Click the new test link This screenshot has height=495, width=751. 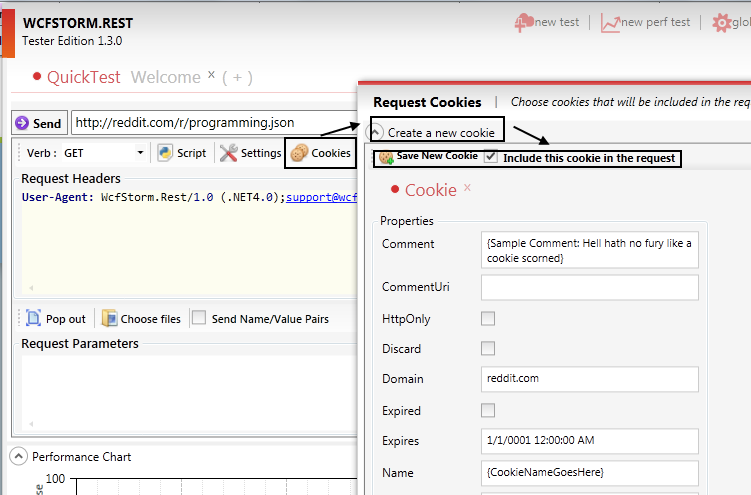pos(557,22)
